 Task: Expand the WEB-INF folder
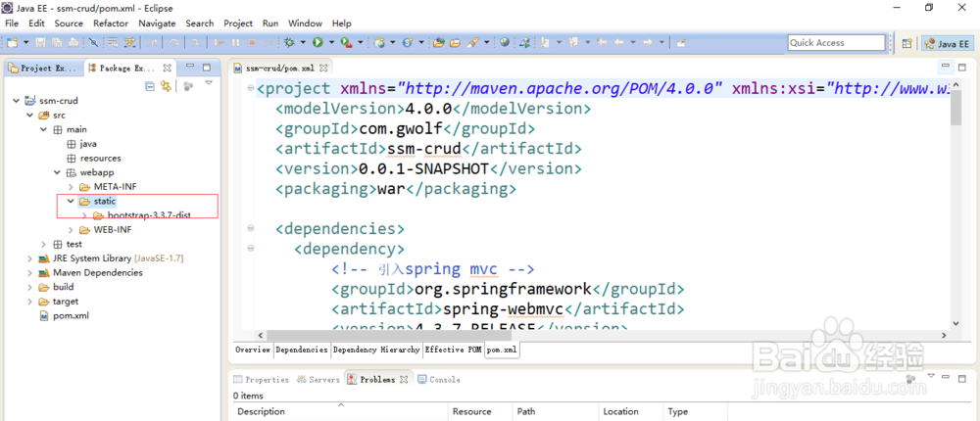[71, 230]
